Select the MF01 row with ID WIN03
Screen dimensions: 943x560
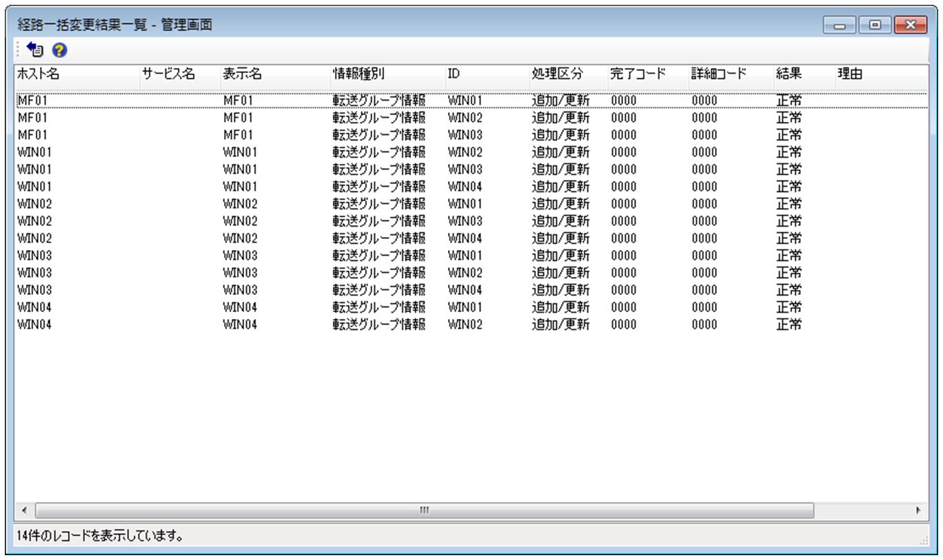[x=472, y=135]
